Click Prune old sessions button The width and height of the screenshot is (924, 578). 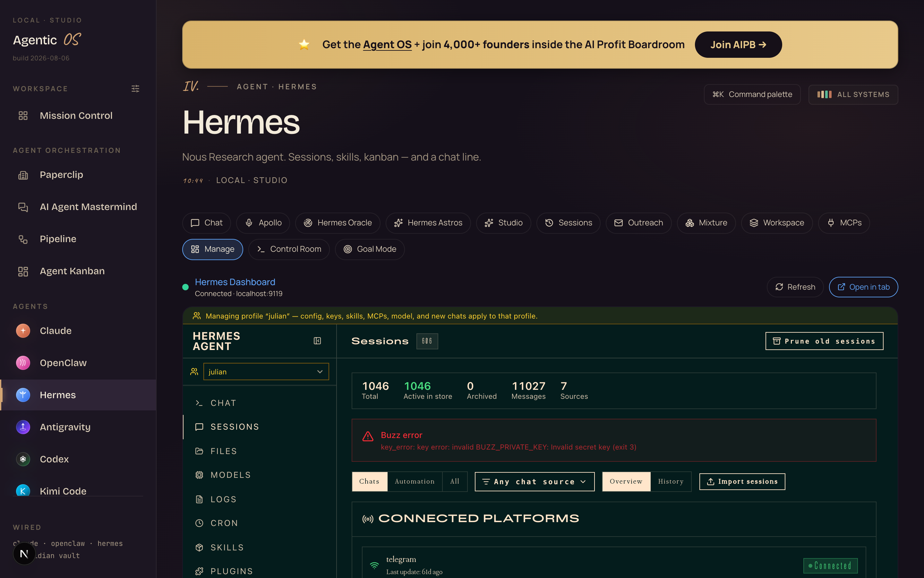pos(824,341)
